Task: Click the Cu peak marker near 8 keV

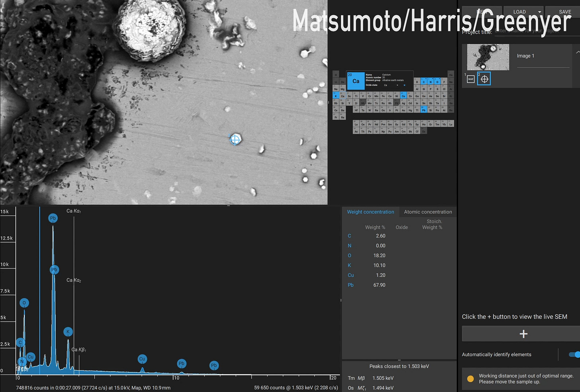Action: [x=142, y=359]
